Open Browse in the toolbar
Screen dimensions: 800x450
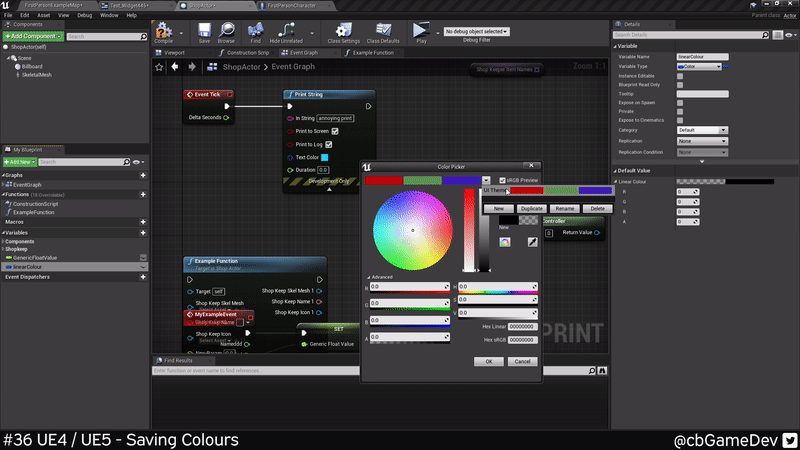228,31
